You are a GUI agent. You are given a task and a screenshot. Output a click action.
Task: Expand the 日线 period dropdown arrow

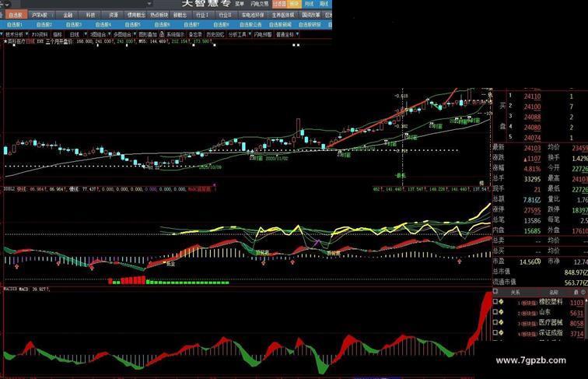[86, 34]
